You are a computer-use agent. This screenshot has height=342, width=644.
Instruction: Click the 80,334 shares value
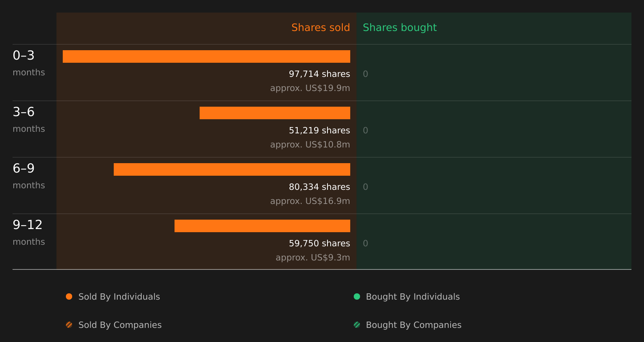(319, 187)
